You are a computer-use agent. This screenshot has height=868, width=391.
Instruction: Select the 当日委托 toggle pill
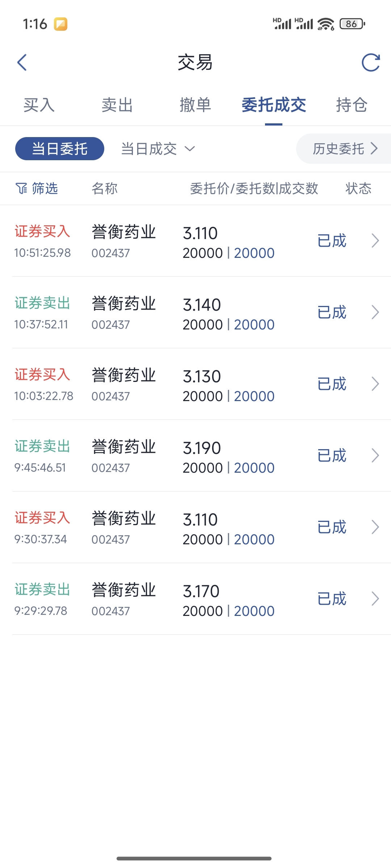(x=60, y=149)
